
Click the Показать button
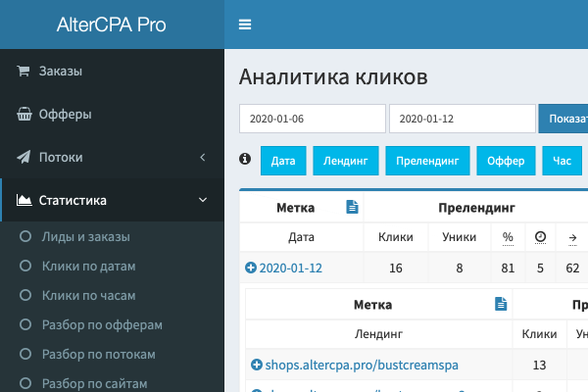pos(563,119)
